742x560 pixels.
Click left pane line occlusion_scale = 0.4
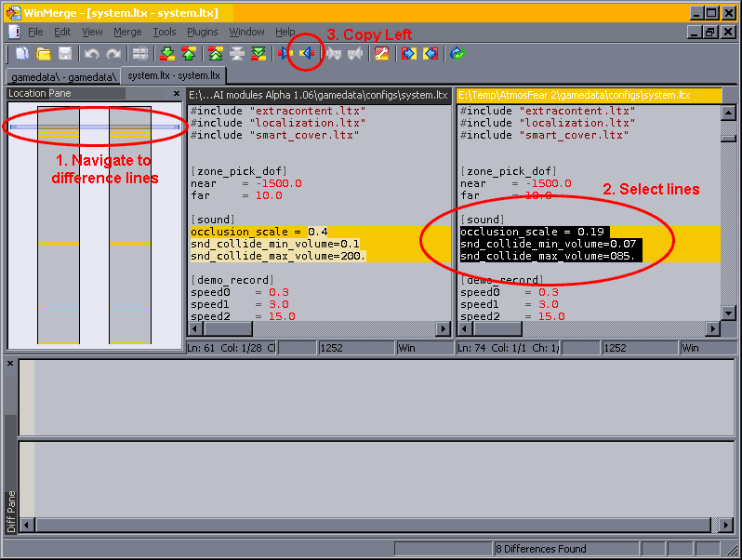coord(320,232)
